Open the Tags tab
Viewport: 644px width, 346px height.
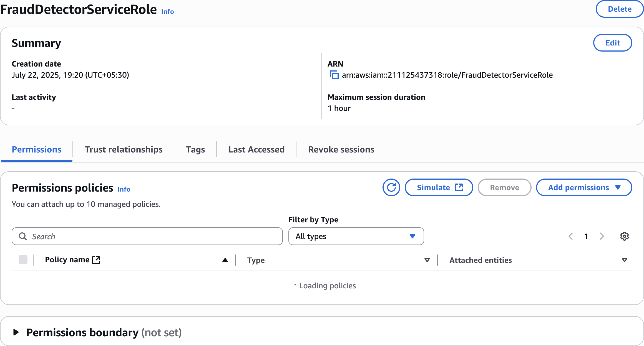coord(195,149)
